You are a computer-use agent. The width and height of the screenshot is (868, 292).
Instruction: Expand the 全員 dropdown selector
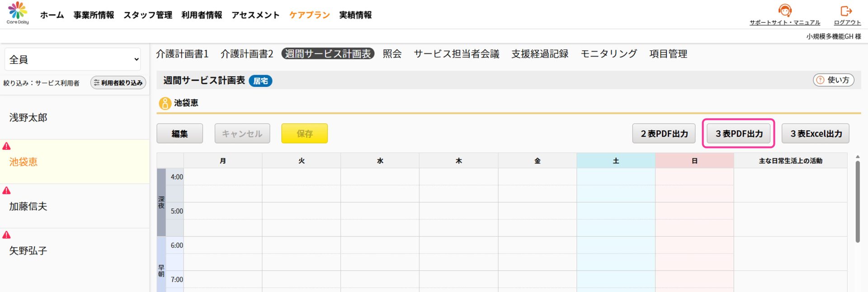pos(74,59)
